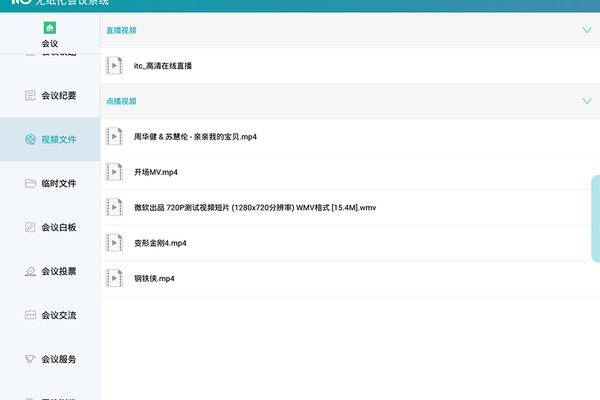Open the 微软出品 720P test video WMV file
This screenshot has height=400, width=600.
pyautogui.click(x=254, y=207)
